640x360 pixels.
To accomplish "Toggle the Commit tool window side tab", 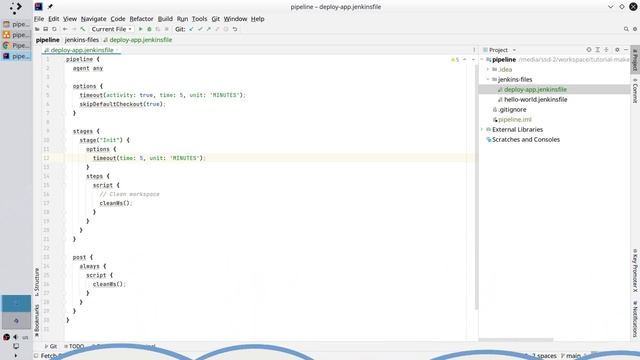I will 635,90.
